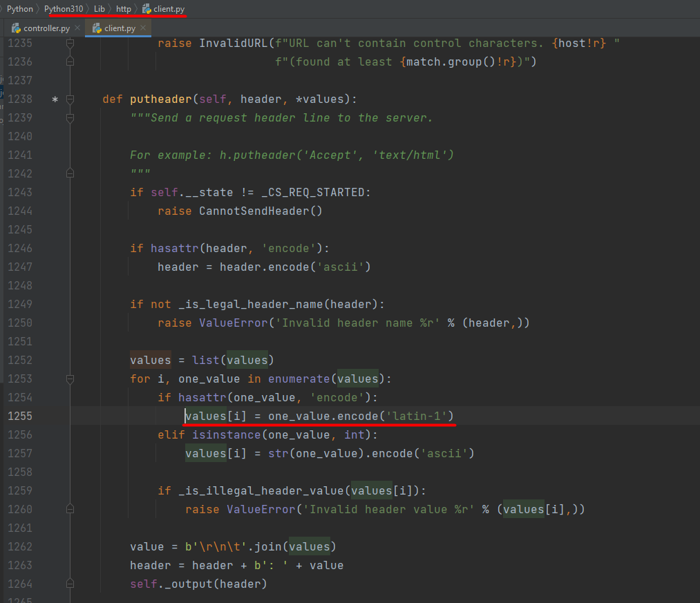Click the 'latin-1' string literal
The width and height of the screenshot is (700, 603).
(x=417, y=416)
